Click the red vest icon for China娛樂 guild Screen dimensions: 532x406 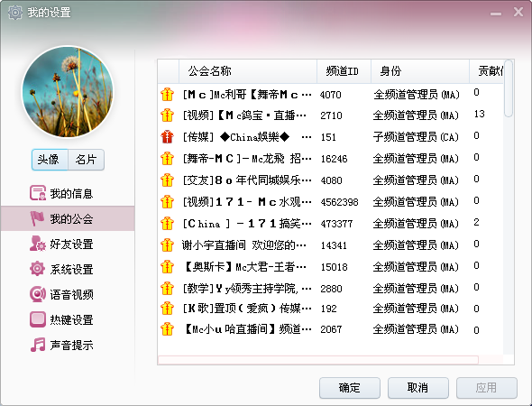click(168, 137)
